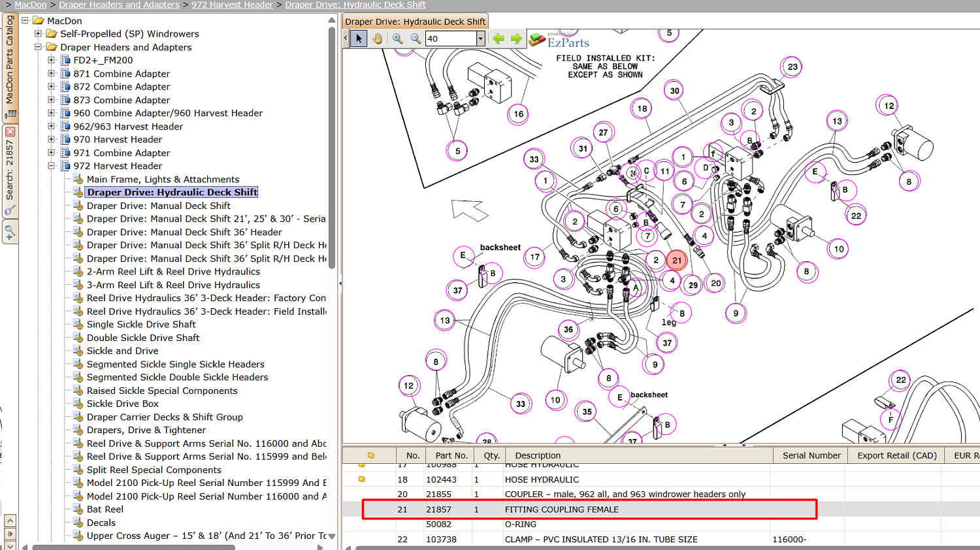Open Draper Headers and Adapters breadcrumb link
The height and width of the screenshot is (550, 980).
click(119, 5)
